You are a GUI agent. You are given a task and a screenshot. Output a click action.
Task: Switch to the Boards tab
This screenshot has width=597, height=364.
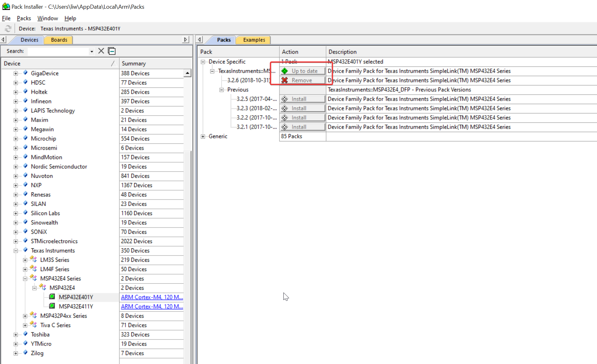pos(59,40)
